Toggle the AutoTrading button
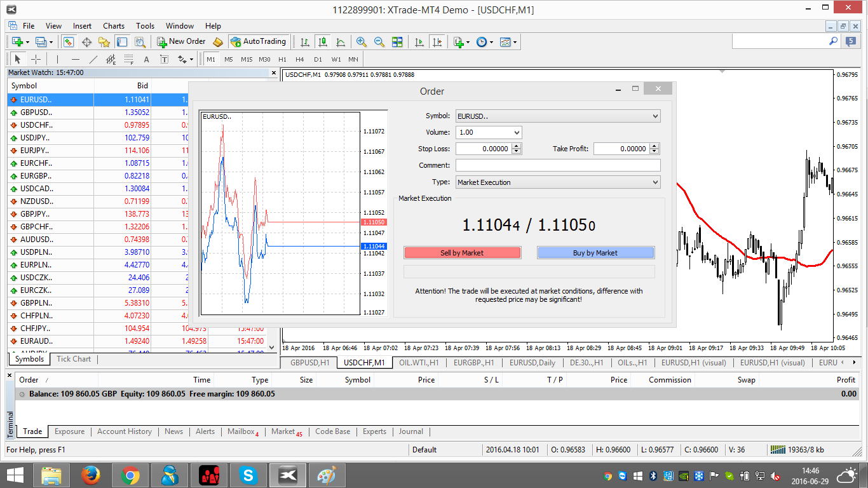The image size is (868, 488). click(258, 42)
